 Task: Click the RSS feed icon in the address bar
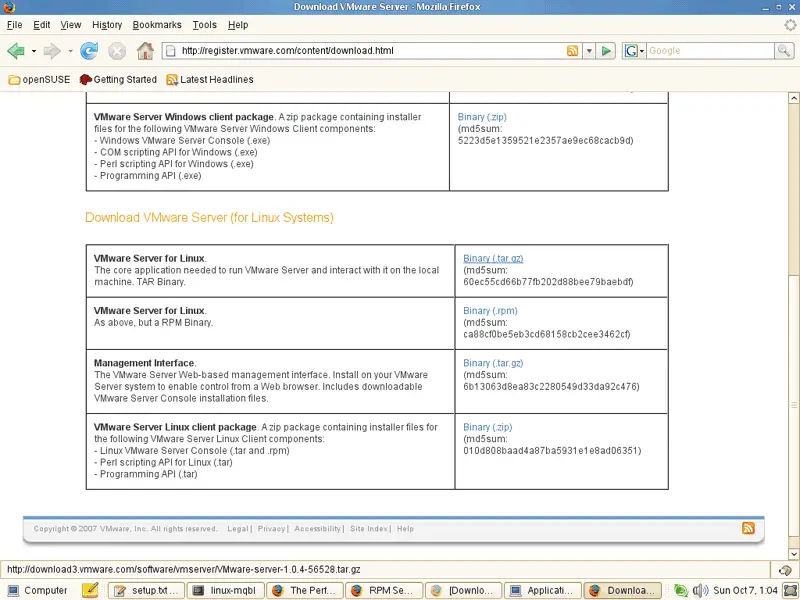[x=572, y=51]
